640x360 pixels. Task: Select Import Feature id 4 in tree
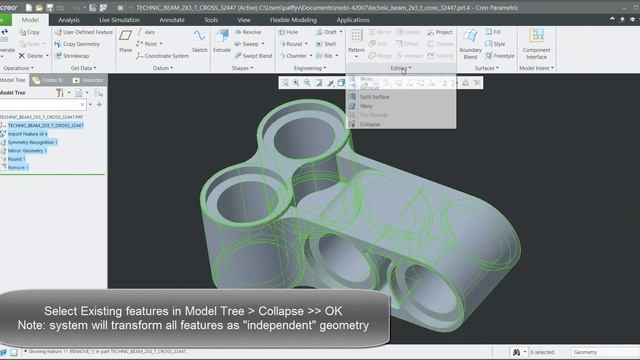(27, 134)
